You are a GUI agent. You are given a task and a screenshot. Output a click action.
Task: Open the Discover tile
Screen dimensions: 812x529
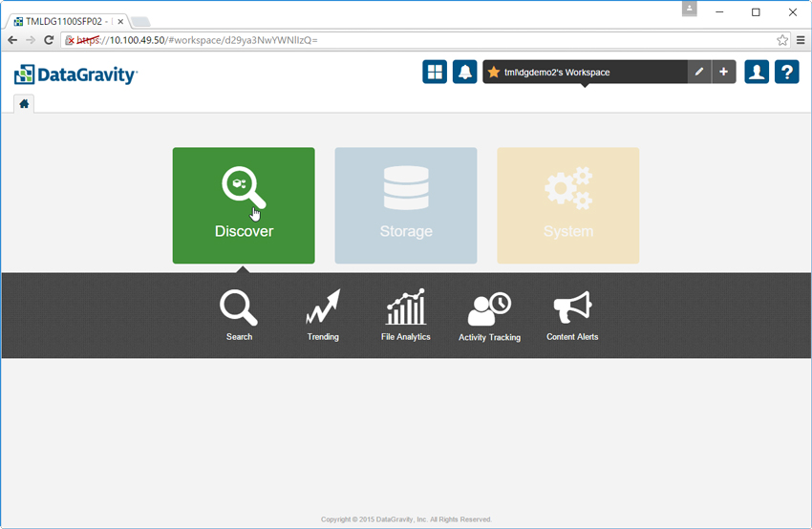pyautogui.click(x=244, y=205)
